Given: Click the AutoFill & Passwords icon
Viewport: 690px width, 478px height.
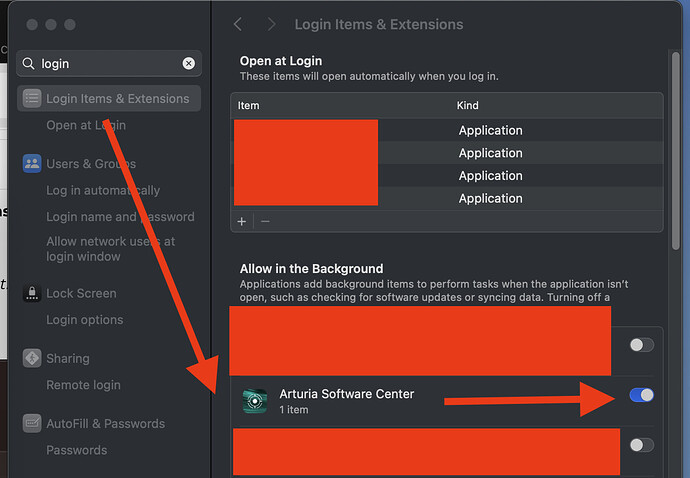Looking at the screenshot, I should (32, 423).
